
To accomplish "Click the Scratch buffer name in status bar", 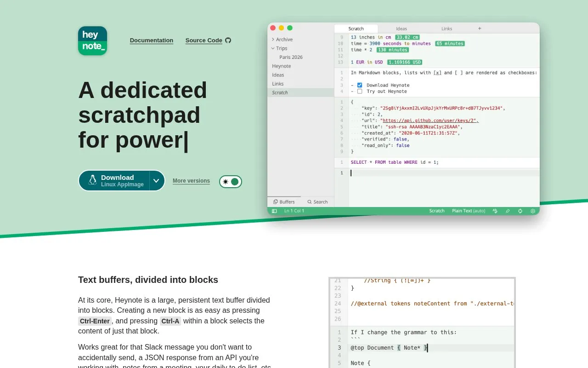I will click(437, 211).
